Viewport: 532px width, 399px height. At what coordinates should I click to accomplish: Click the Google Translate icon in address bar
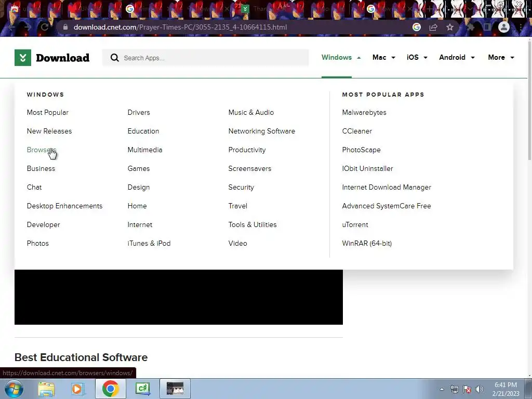click(417, 27)
